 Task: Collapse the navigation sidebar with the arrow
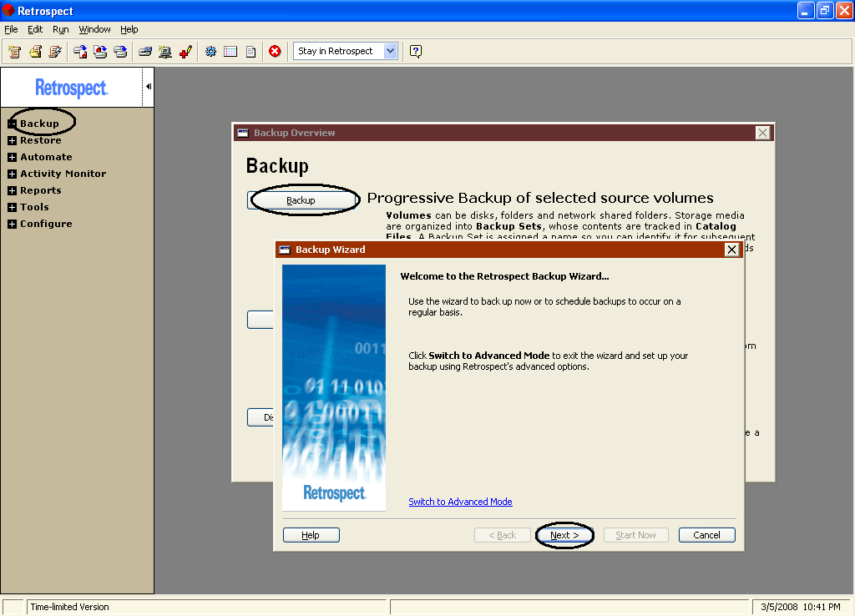pos(149,86)
